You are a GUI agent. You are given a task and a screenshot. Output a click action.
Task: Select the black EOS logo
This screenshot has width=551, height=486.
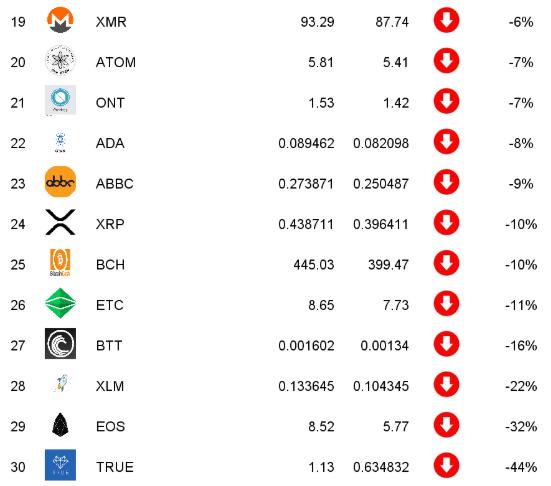pos(60,425)
